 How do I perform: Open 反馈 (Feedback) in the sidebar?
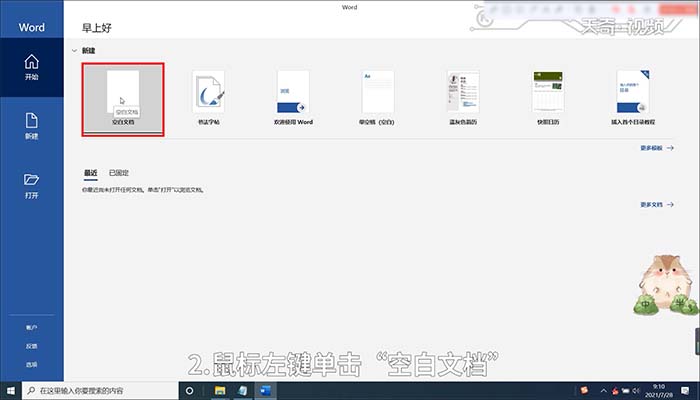pos(31,346)
